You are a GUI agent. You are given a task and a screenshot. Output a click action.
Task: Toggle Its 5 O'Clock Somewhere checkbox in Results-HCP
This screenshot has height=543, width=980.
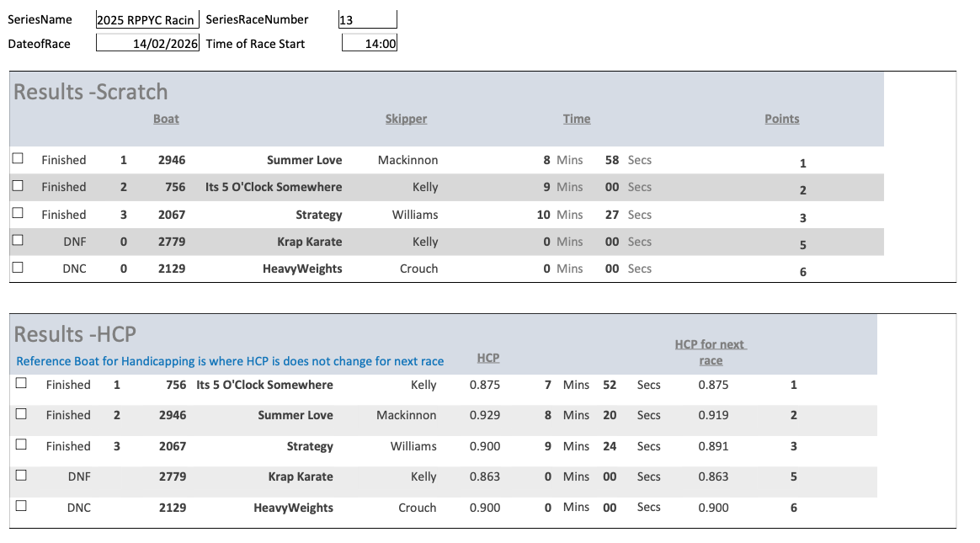click(21, 383)
